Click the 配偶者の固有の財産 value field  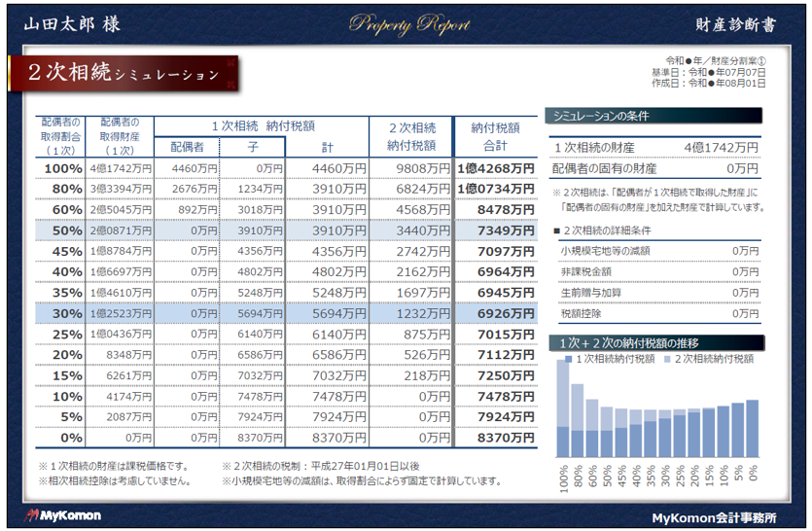[x=743, y=168]
